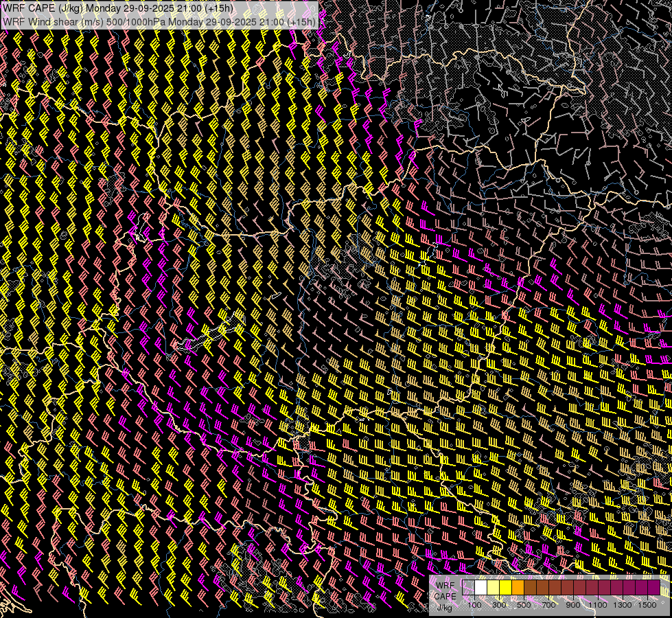The image size is (672, 618).
Task: Select the last purple swatch above 1500
Action: pos(653,587)
